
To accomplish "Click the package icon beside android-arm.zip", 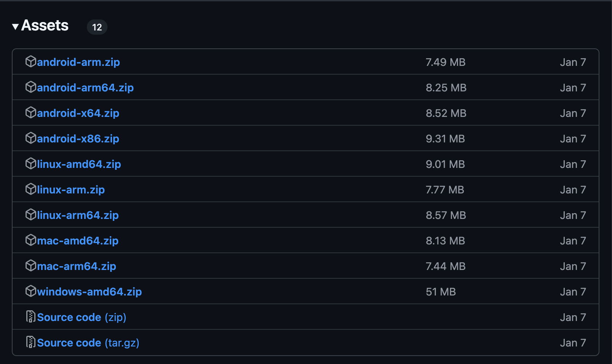I will (x=31, y=62).
